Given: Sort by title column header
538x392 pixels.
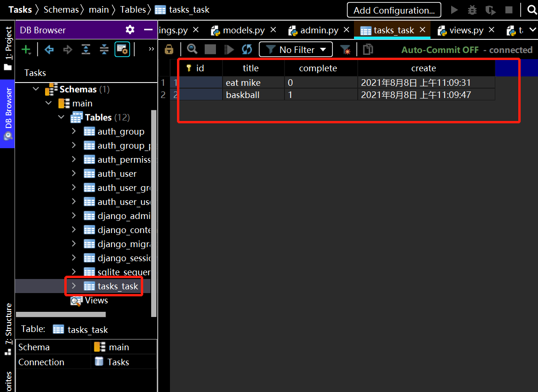Looking at the screenshot, I should click(254, 68).
